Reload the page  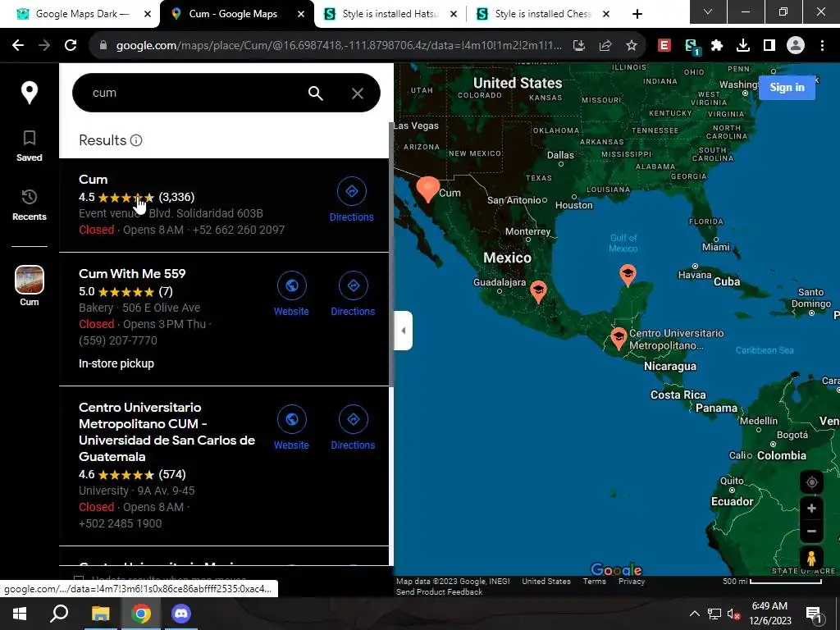point(71,46)
